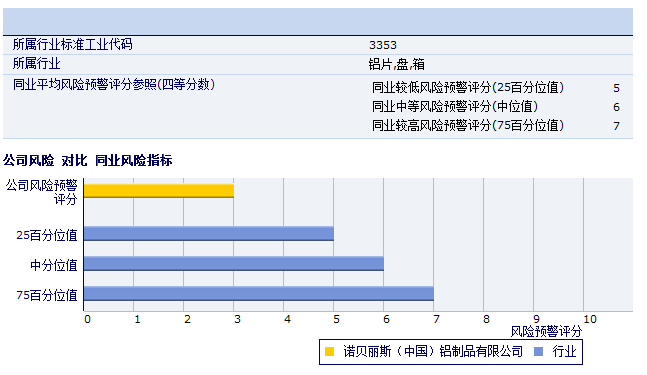Image resolution: width=647 pixels, height=375 pixels.
Task: Click the 公司风险预警评分 axis category label
Action: [x=41, y=192]
